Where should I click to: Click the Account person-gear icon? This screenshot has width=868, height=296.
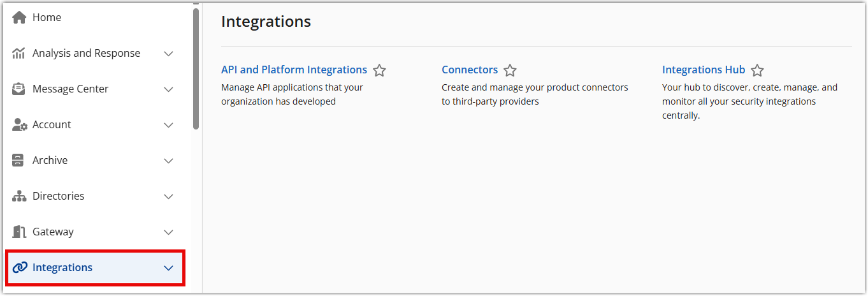(19, 125)
